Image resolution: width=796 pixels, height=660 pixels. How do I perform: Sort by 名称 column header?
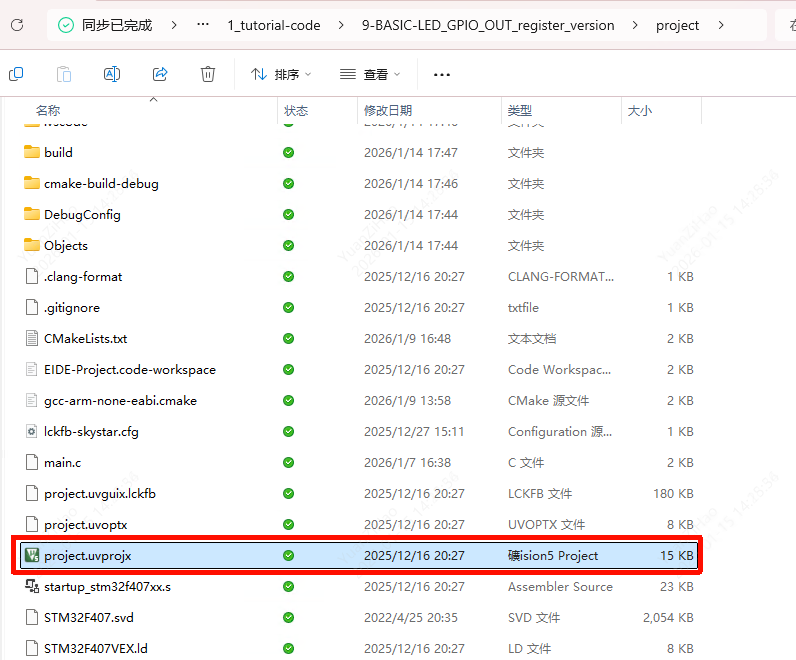tap(48, 111)
